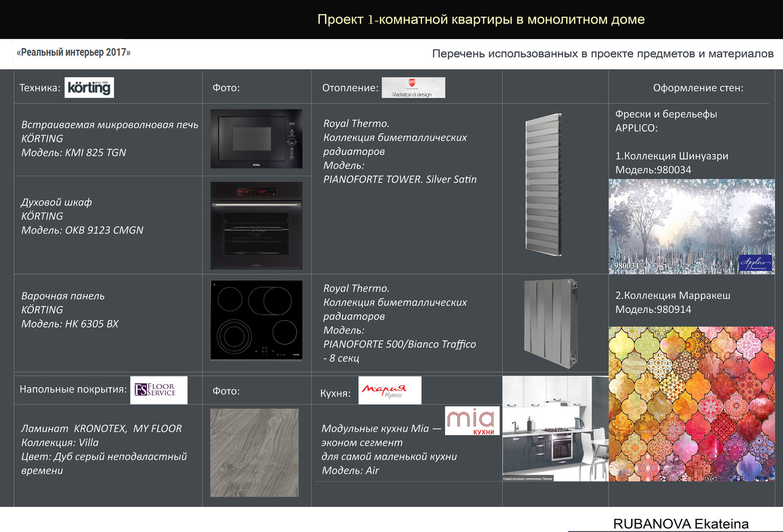The height and width of the screenshot is (532, 783).
Task: Click the text 'Модель:980034'
Action: [x=653, y=170]
